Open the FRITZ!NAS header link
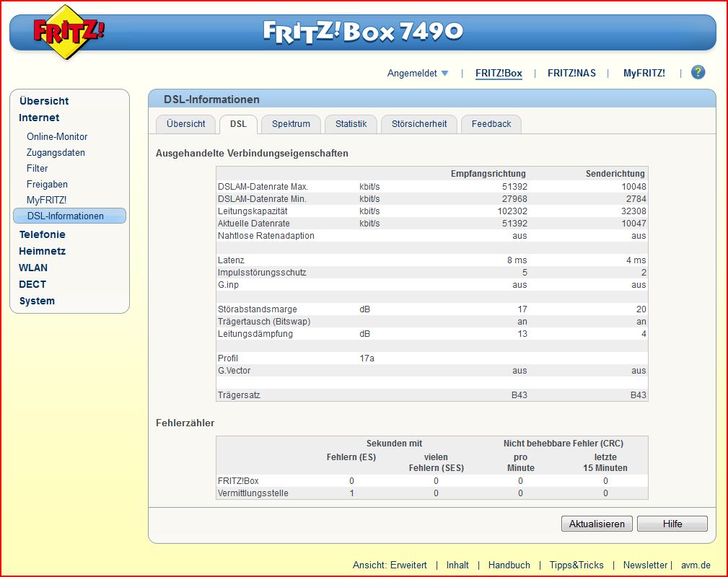Screen dimensions: 728x577 [x=571, y=74]
